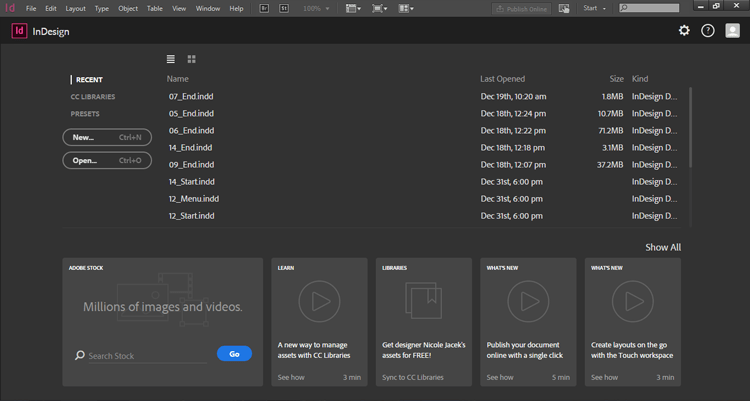Open Adobe Stock via St icon
This screenshot has width=750, height=401.
[x=284, y=8]
